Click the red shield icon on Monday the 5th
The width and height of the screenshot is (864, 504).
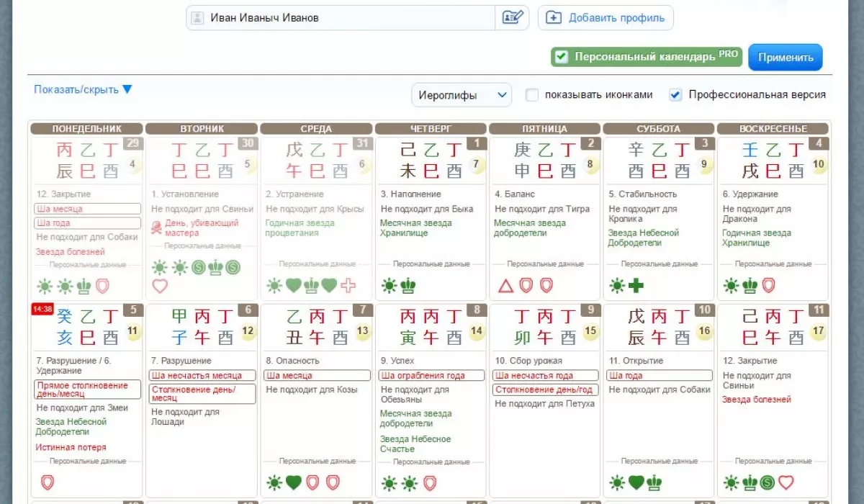pos(48,482)
